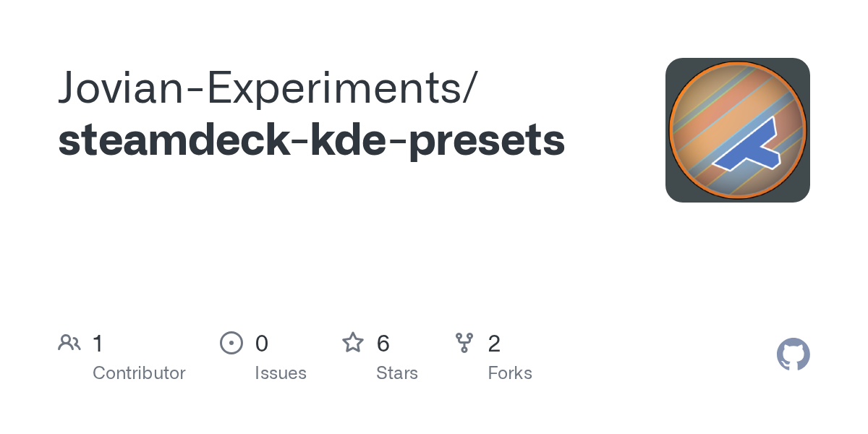
Task: Select the Contributor label
Action: [139, 373]
